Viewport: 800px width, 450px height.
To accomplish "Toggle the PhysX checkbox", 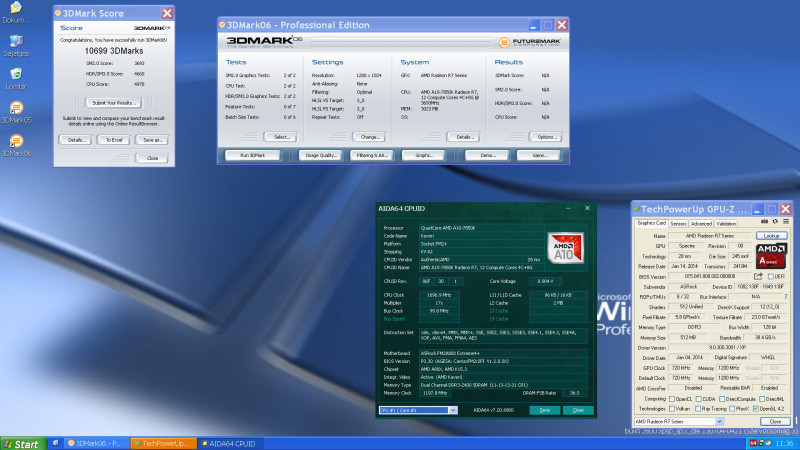I will click(732, 409).
